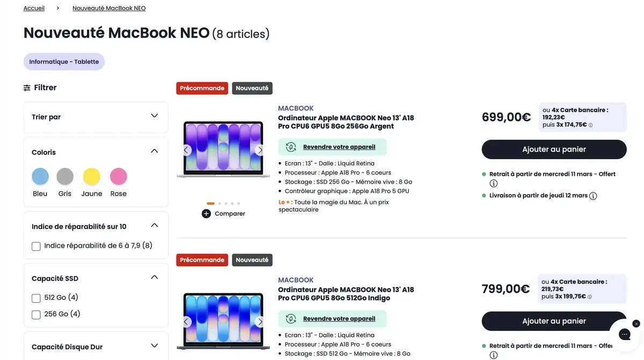The image size is (644, 360).
Task: Open the Argent MacBook Neo product thumbnail
Action: 223,149
